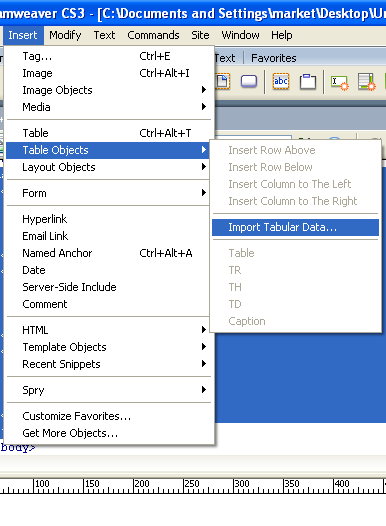Open the Help menu
Image resolution: width=386 pixels, height=526 pixels.
coord(282,35)
